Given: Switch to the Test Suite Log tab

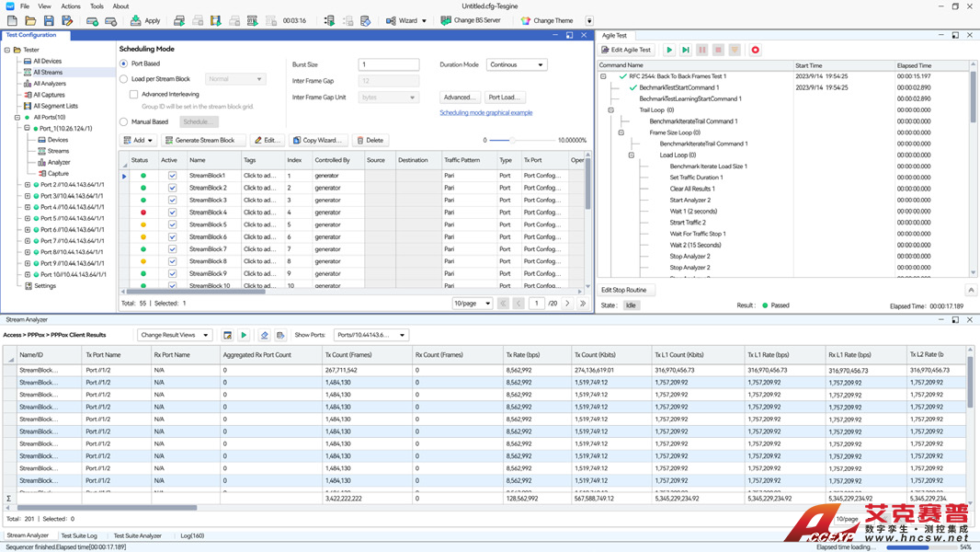Looking at the screenshot, I should tap(79, 535).
